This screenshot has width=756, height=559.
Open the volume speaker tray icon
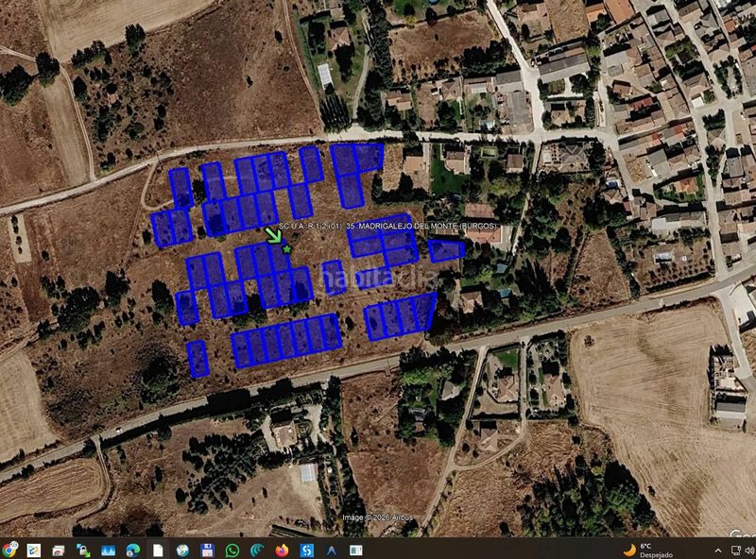click(749, 551)
